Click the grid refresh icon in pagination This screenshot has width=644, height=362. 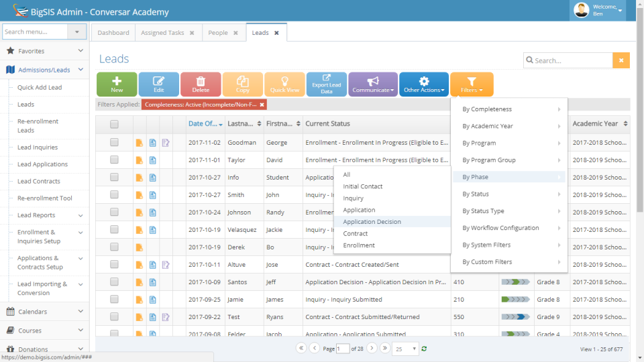[x=424, y=349]
